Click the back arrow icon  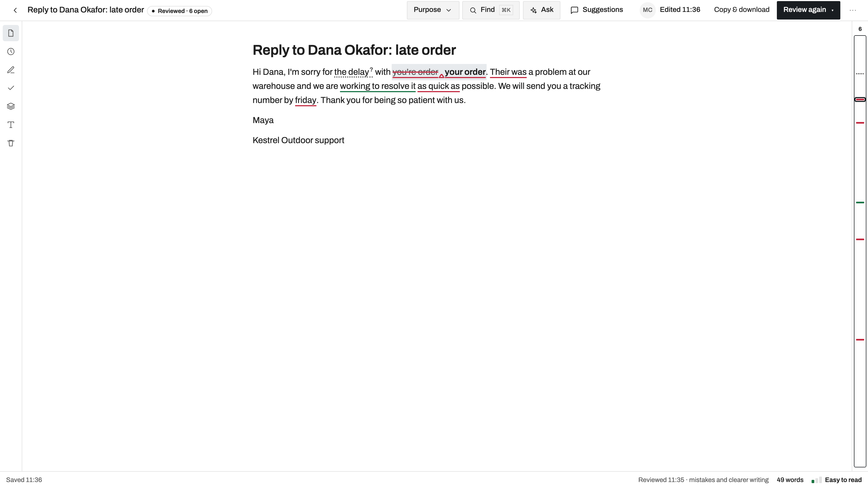tap(15, 10)
